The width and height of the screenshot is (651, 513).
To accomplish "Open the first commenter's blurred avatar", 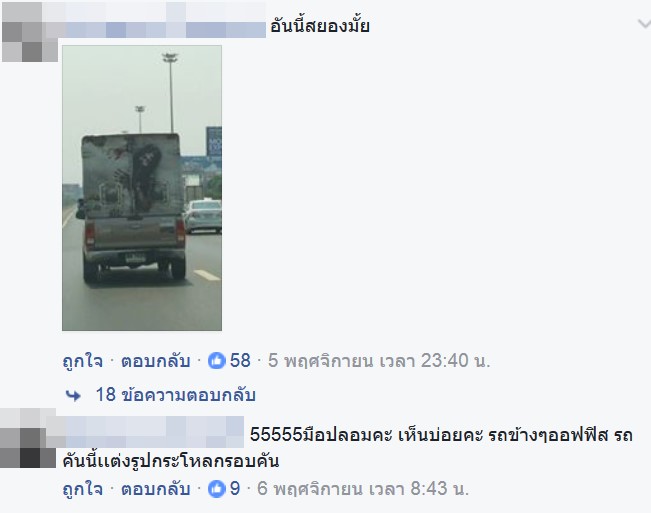I will click(x=30, y=32).
